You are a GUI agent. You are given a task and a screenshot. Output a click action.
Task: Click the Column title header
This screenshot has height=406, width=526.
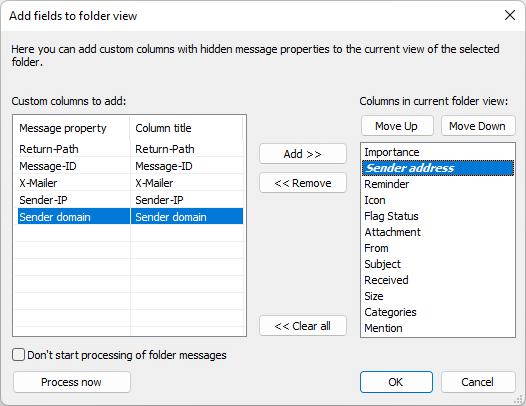pos(186,128)
